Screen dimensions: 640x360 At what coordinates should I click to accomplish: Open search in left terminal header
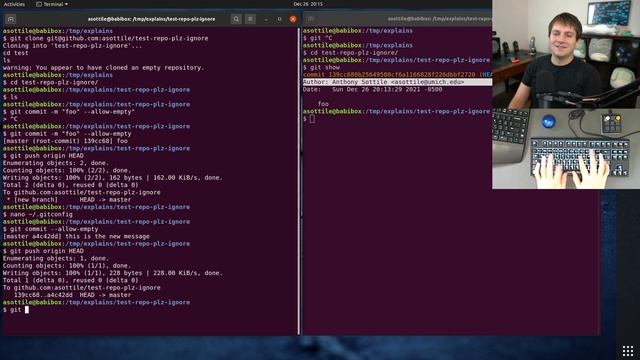pyautogui.click(x=236, y=19)
